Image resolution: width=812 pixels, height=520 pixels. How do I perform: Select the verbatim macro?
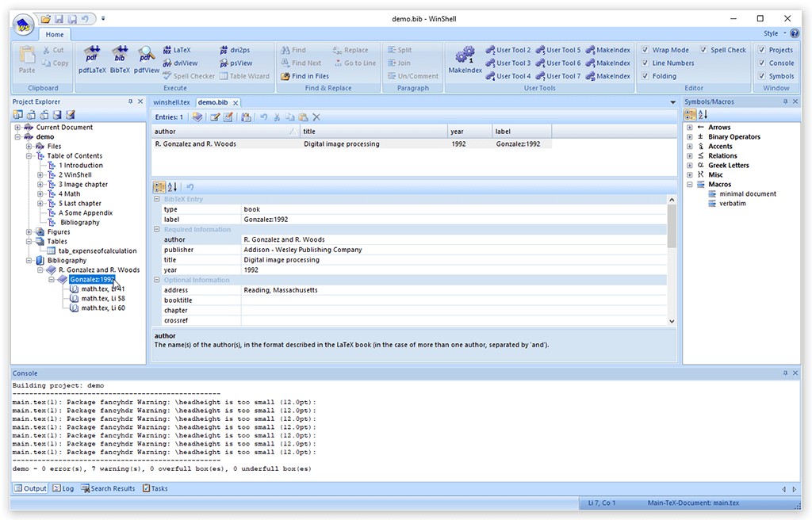click(x=732, y=204)
